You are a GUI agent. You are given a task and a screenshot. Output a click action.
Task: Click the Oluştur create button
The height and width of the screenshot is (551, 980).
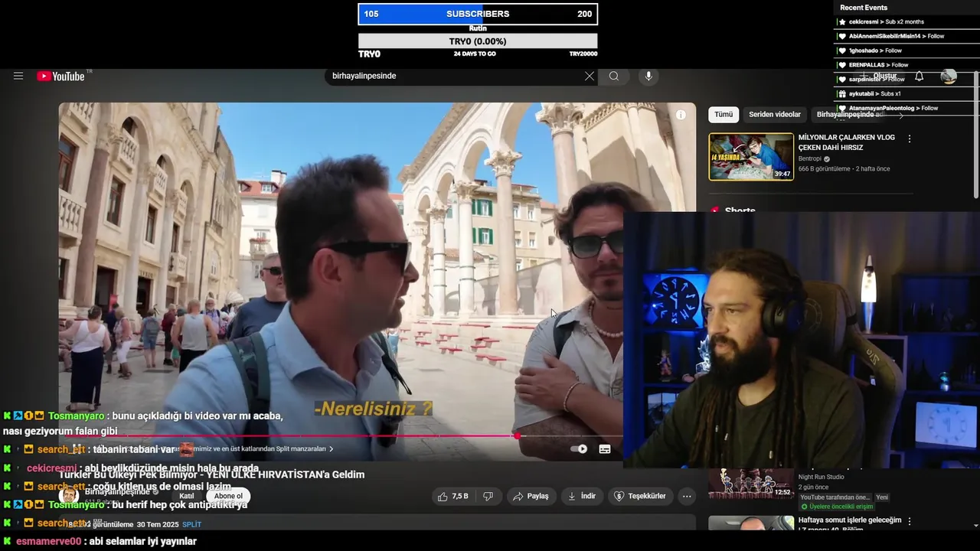pyautogui.click(x=880, y=76)
